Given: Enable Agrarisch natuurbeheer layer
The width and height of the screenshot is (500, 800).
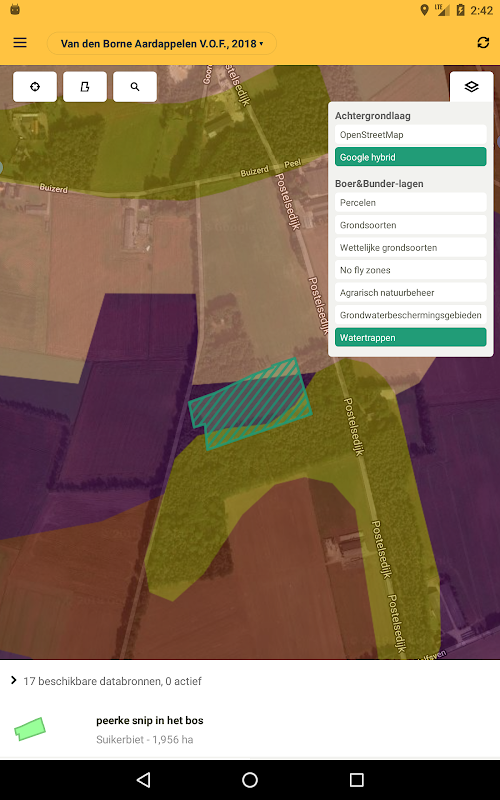Looking at the screenshot, I should 411,292.
